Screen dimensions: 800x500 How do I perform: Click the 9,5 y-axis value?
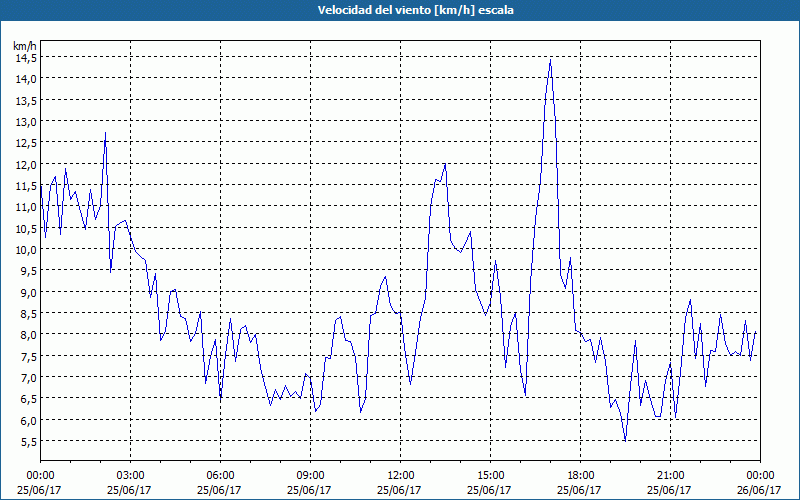pos(28,271)
